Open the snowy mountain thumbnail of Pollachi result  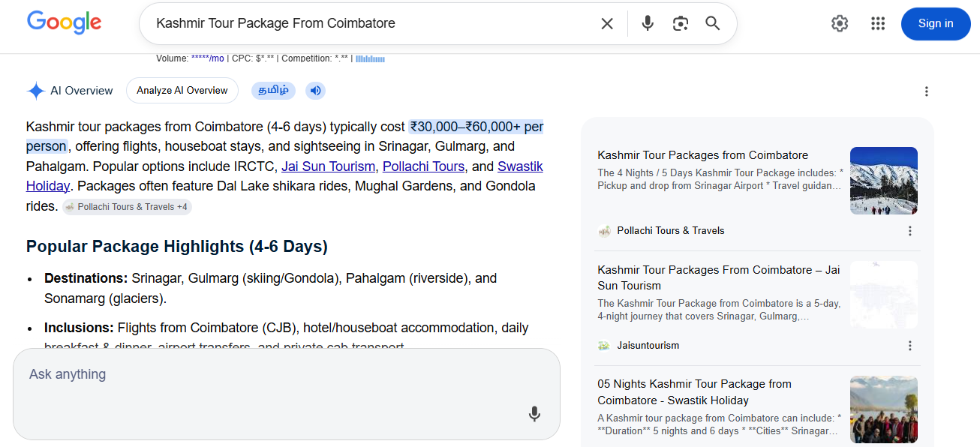[883, 181]
